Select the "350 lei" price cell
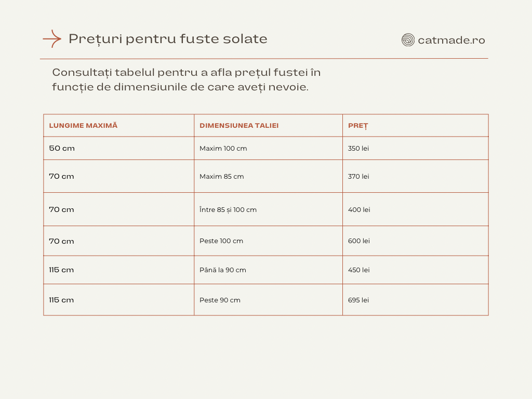 pos(358,149)
